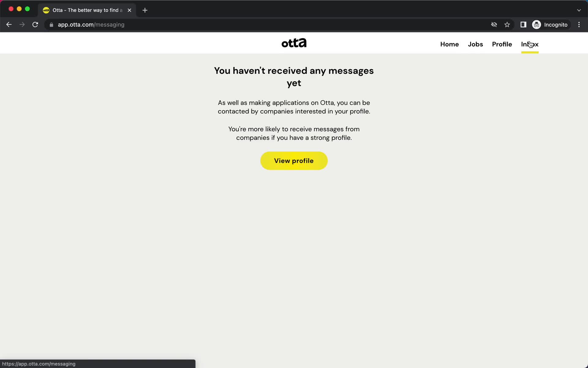Click the current active browser tab

[x=87, y=10]
